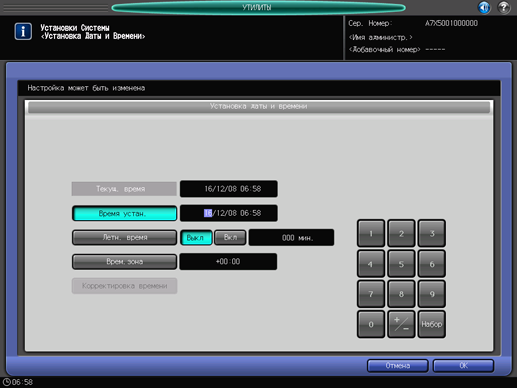The height and width of the screenshot is (388, 517).
Task: Click 'Настройка может быть изменена' message
Action: point(86,88)
